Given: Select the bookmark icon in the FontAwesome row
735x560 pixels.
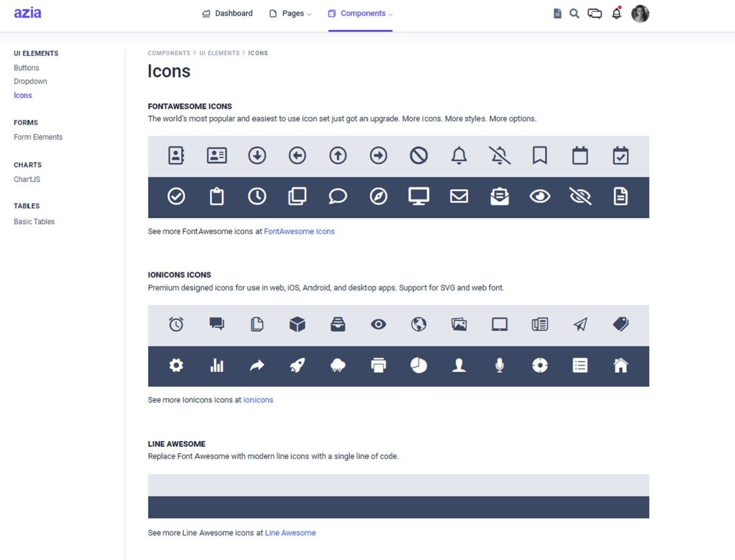Looking at the screenshot, I should coord(540,156).
